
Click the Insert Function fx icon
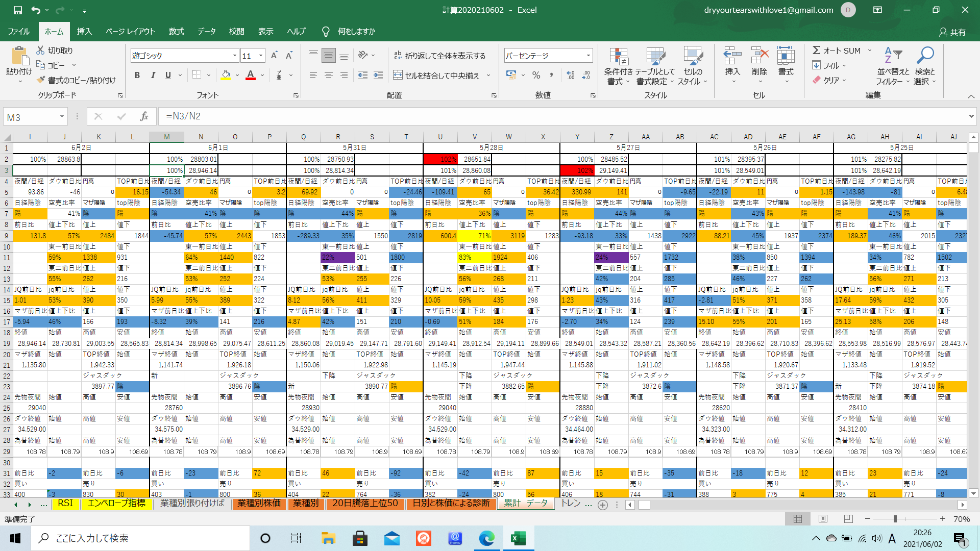pyautogui.click(x=144, y=117)
